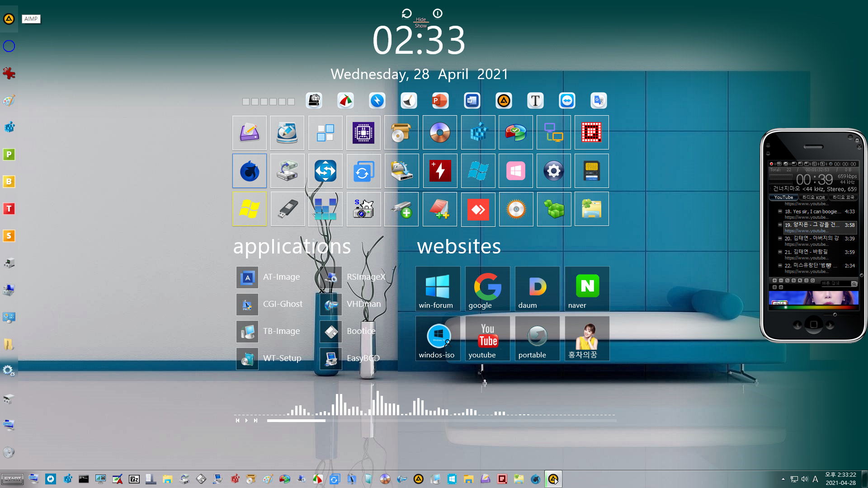Launch the 'T' typography dock icon
The height and width of the screenshot is (488, 868).
[535, 101]
